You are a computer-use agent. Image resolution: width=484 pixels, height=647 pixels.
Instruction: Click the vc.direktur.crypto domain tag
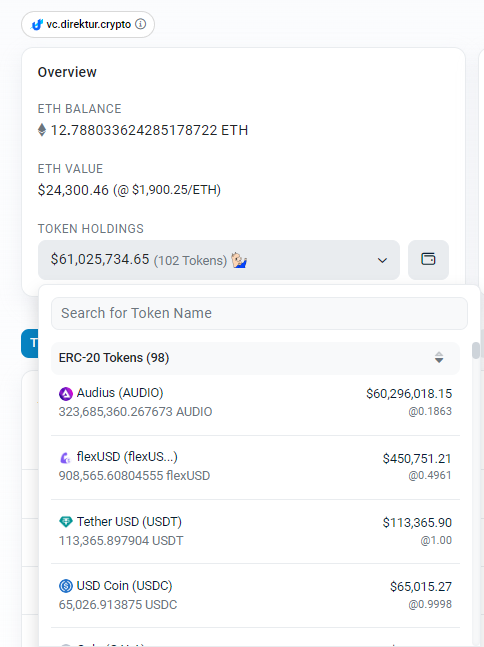tap(88, 24)
